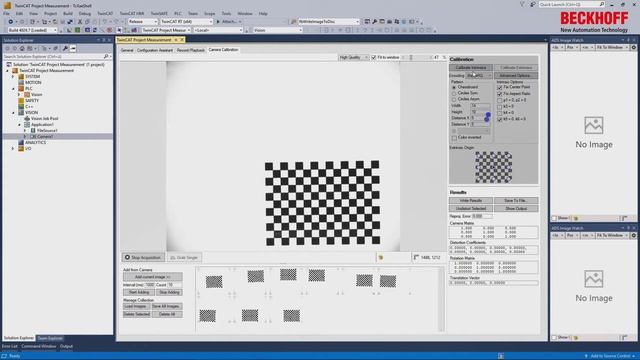
Task: Click settings gear in upper ADS Image Watch
Action: pyautogui.click(x=634, y=48)
